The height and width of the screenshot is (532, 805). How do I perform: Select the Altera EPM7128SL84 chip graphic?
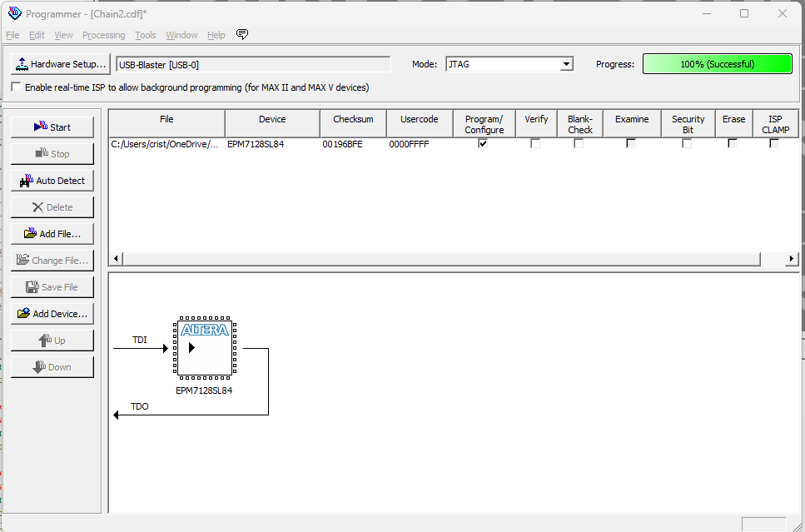204,346
